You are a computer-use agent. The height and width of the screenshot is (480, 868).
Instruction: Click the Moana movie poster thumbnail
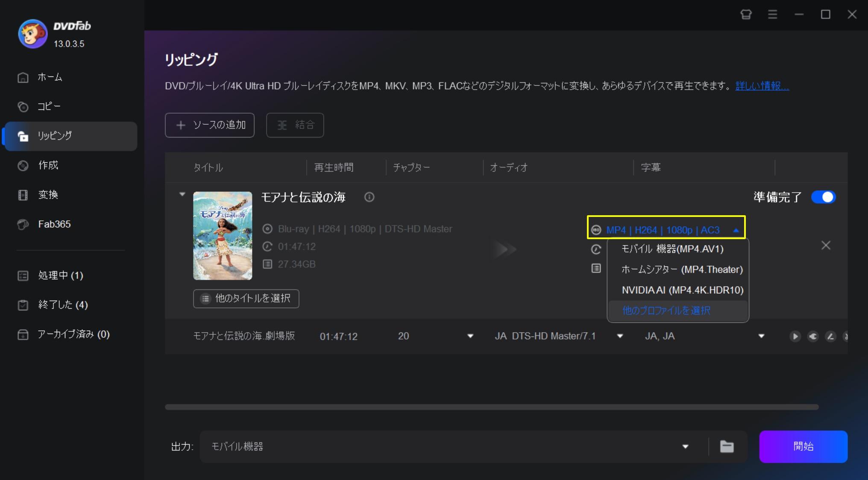[223, 236]
